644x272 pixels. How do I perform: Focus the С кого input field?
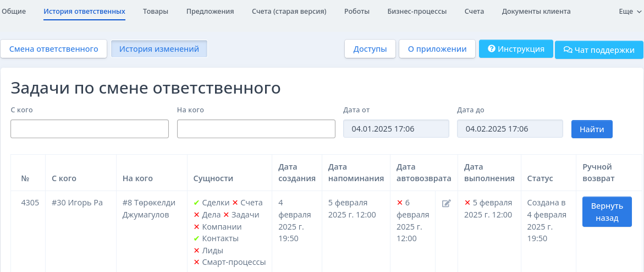coord(90,129)
